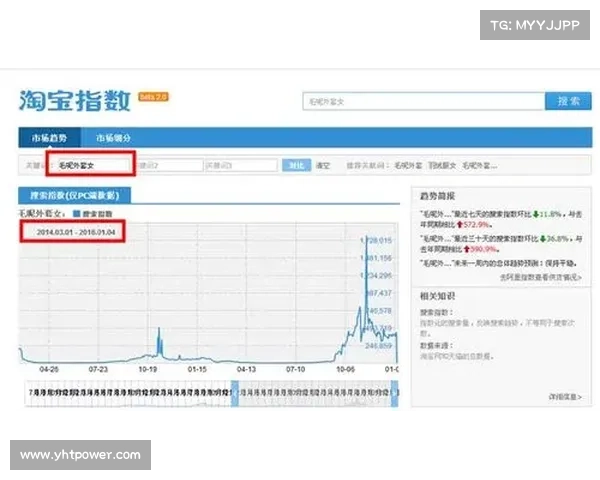Switch to the 市场趋势 tab

tap(49, 138)
